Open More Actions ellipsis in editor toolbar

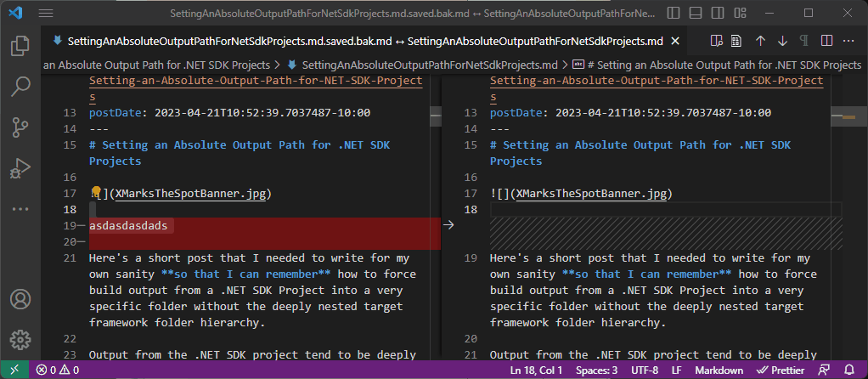(x=848, y=41)
